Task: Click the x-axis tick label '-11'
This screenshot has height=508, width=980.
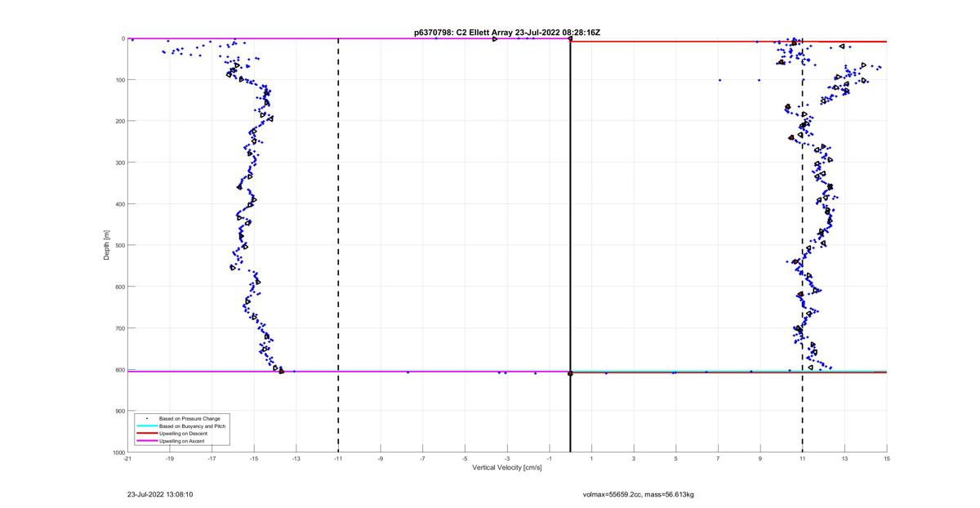Action: click(x=338, y=458)
